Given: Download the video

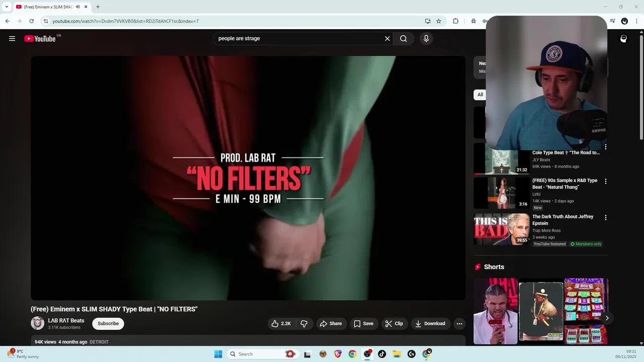Looking at the screenshot, I should pyautogui.click(x=430, y=324).
